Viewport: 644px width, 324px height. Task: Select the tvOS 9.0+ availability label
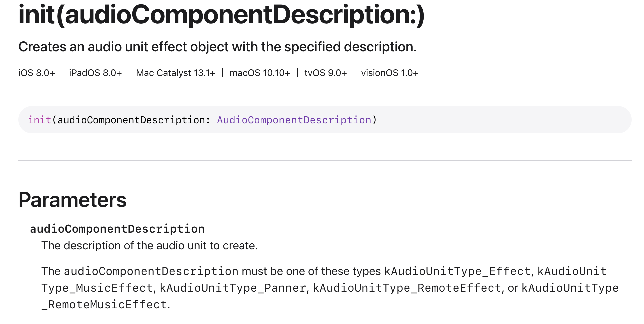coord(325,73)
